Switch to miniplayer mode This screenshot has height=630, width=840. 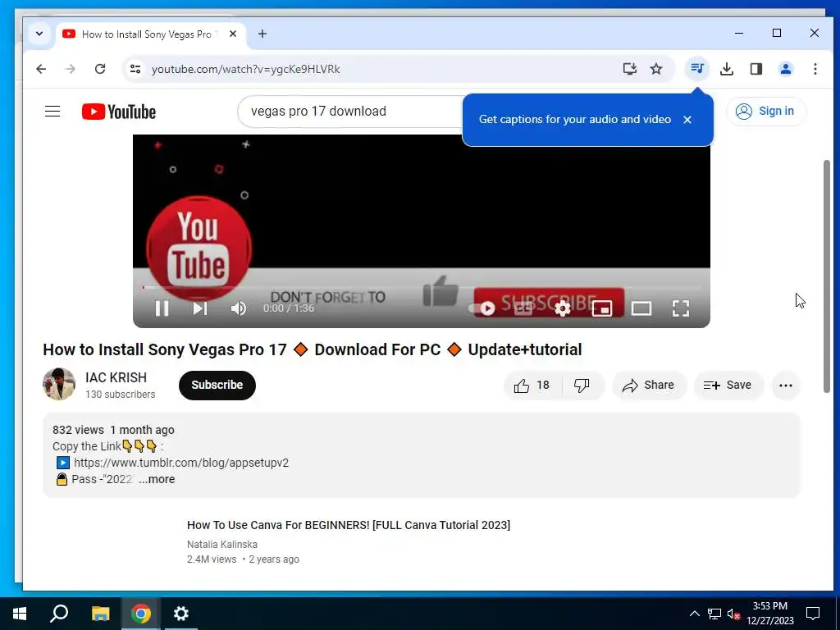(602, 308)
